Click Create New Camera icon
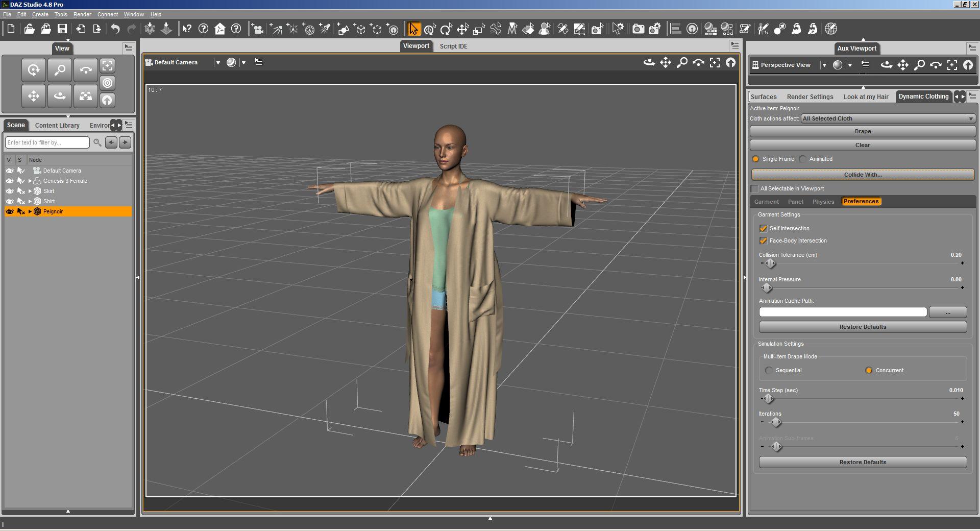This screenshot has width=980, height=531. [258, 29]
